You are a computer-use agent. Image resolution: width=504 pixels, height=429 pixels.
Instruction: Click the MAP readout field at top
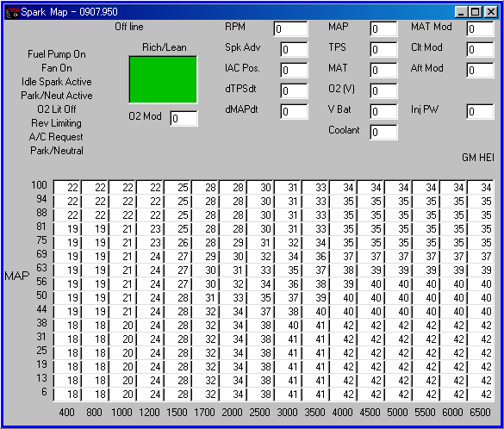(x=383, y=29)
